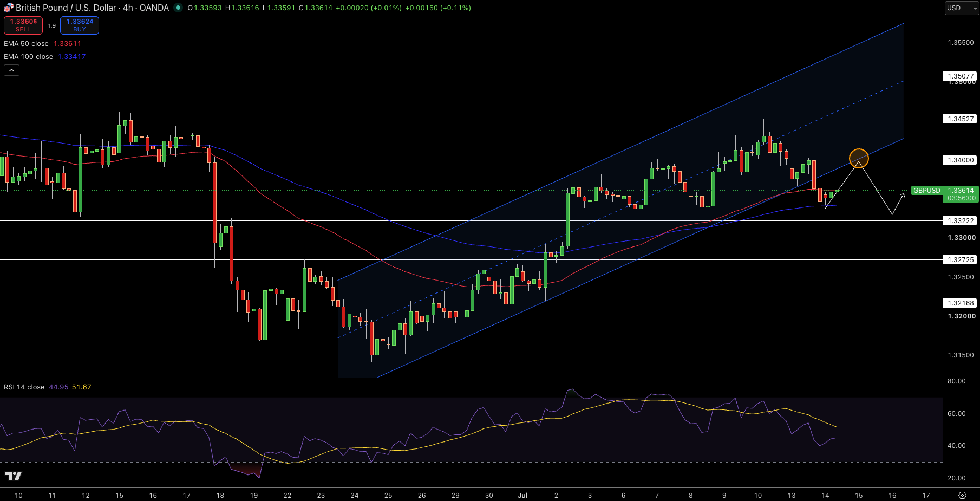Click the 03:56:00 countdown timer label
This screenshot has height=501, width=980.
(x=962, y=198)
